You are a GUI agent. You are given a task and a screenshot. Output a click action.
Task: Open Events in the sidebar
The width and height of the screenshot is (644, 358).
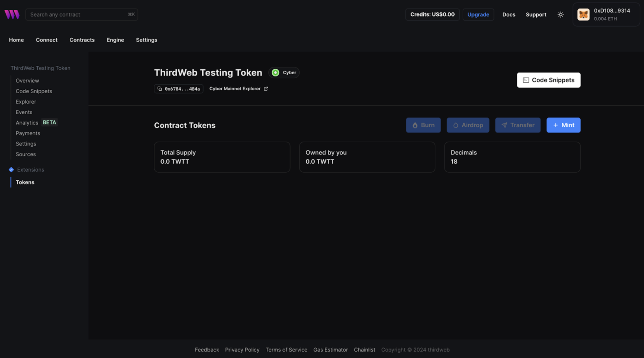24,112
